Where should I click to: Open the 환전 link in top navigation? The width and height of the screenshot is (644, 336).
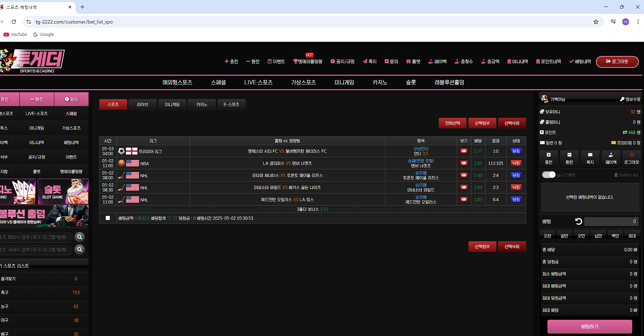(x=253, y=62)
